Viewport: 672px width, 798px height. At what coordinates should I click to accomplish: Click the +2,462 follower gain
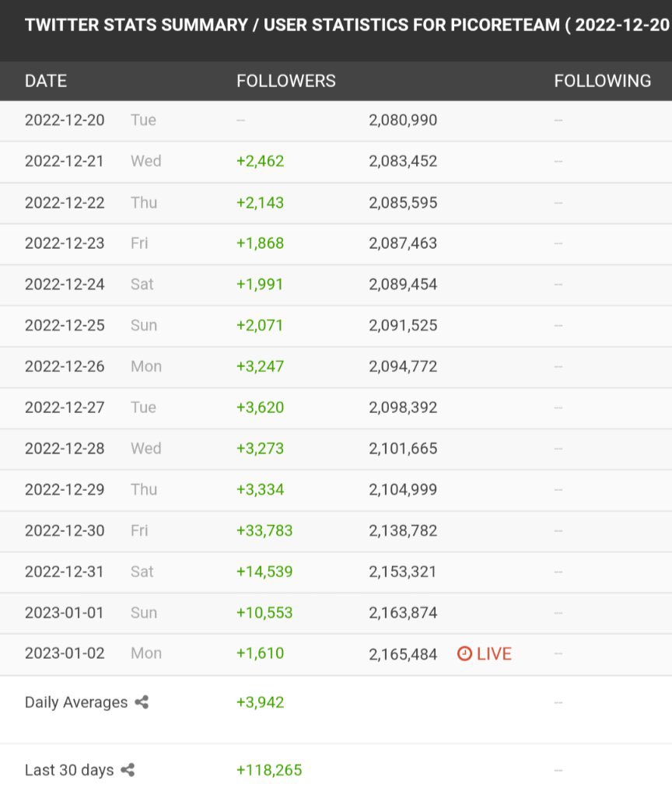260,161
